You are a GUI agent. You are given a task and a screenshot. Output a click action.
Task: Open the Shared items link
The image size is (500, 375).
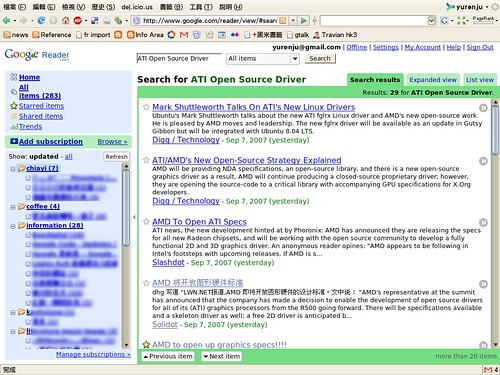point(41,116)
